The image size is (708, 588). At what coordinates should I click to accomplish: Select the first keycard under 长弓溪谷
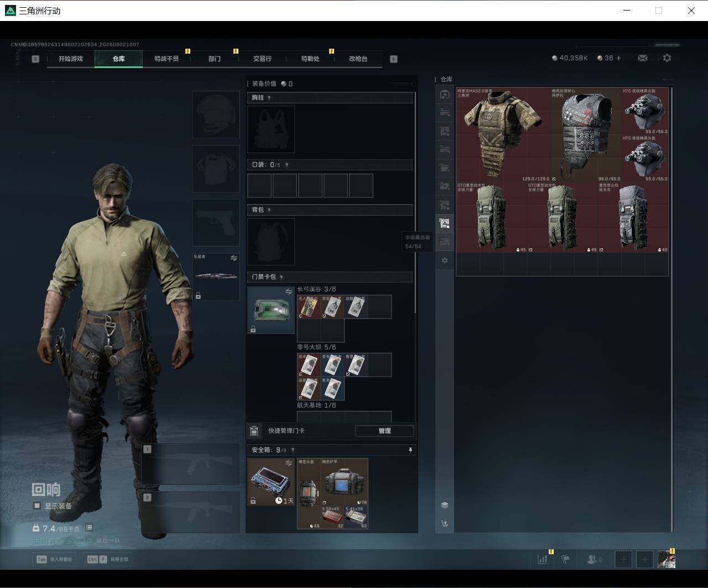[309, 307]
